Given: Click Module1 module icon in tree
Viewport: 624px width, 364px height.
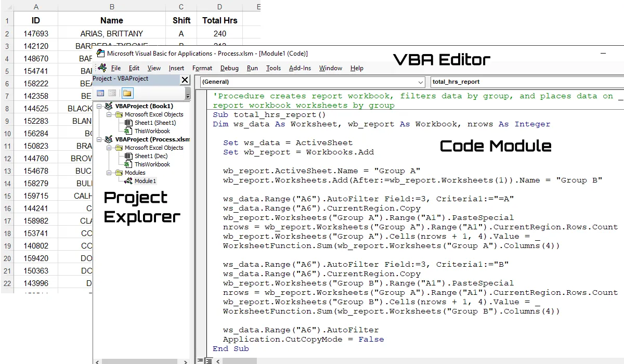Looking at the screenshot, I should tap(129, 181).
